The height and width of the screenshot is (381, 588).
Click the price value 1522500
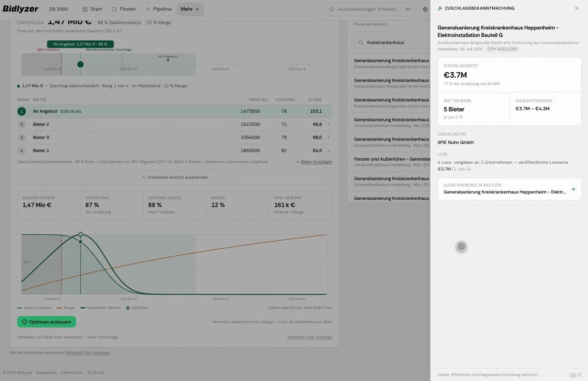[x=250, y=124]
